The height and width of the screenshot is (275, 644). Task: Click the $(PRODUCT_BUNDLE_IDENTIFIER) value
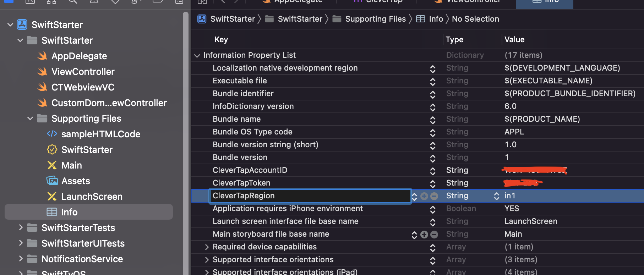[x=570, y=93]
